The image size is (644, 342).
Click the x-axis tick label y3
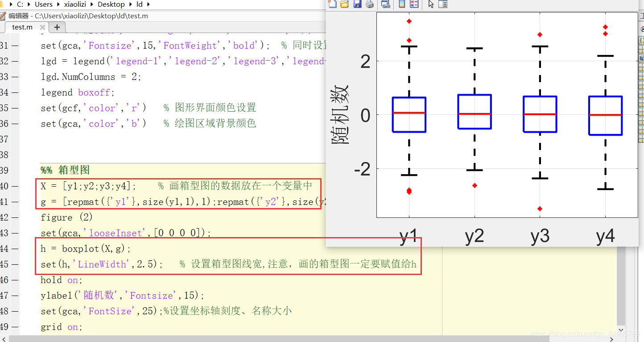pyautogui.click(x=540, y=236)
